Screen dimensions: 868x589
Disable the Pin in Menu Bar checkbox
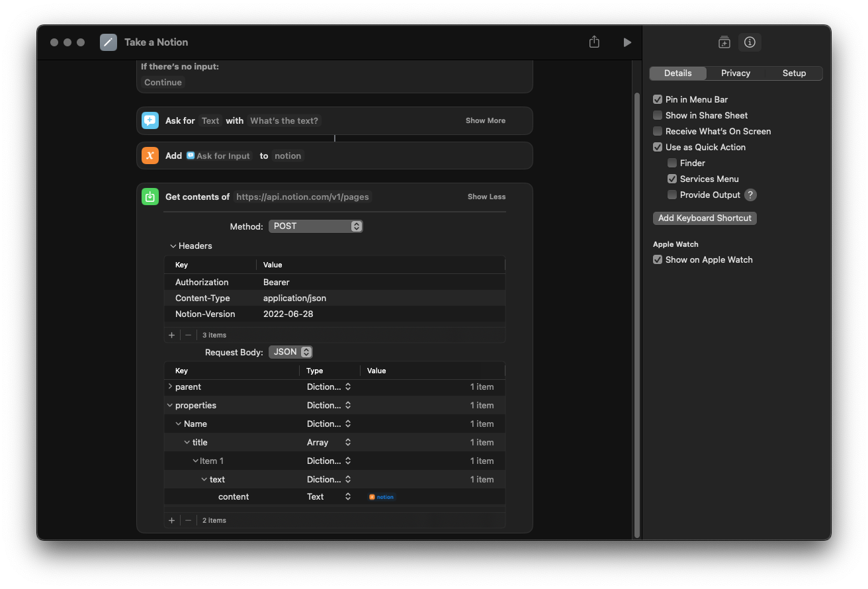pos(658,99)
